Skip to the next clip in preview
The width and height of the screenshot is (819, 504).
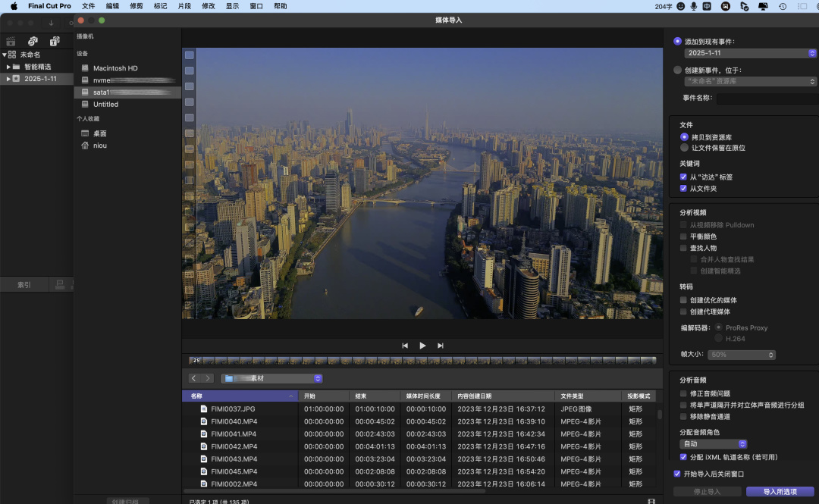pos(440,346)
